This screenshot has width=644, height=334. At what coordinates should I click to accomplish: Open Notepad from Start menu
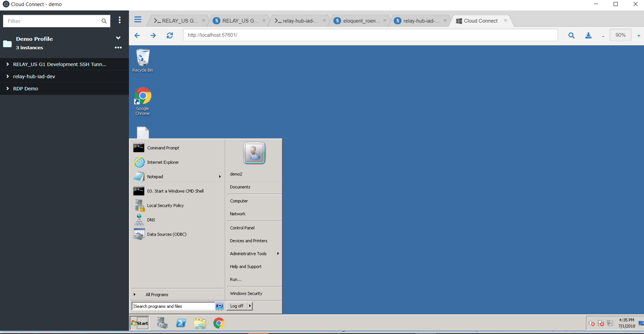(178, 177)
